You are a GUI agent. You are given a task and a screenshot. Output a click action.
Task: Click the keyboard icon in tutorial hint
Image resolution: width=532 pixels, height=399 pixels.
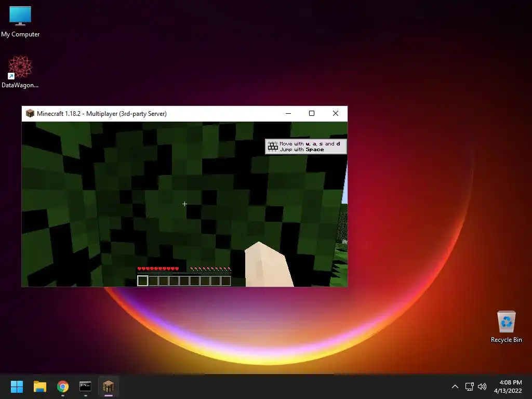(x=272, y=146)
